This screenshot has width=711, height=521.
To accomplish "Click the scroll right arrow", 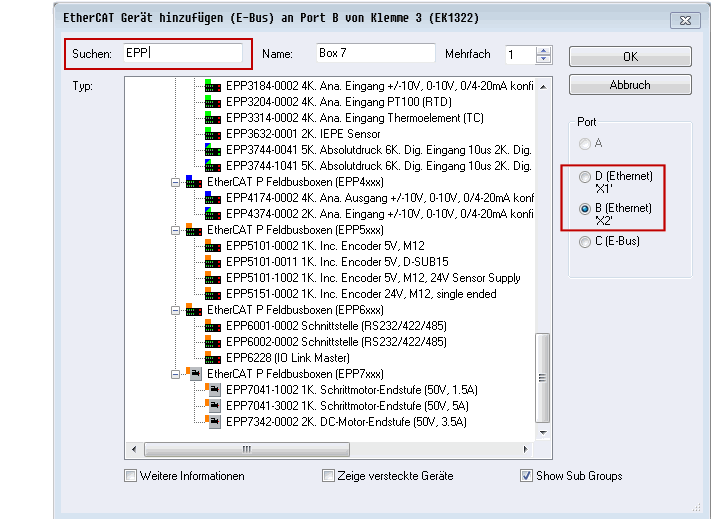I will (526, 449).
